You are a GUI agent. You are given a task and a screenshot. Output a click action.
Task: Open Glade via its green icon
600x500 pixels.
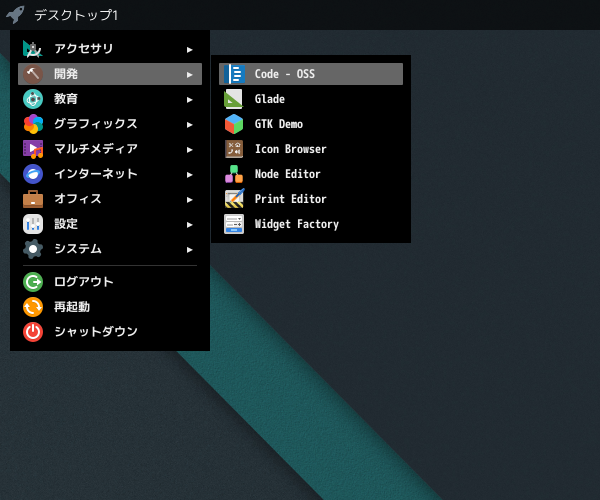pyautogui.click(x=233, y=99)
